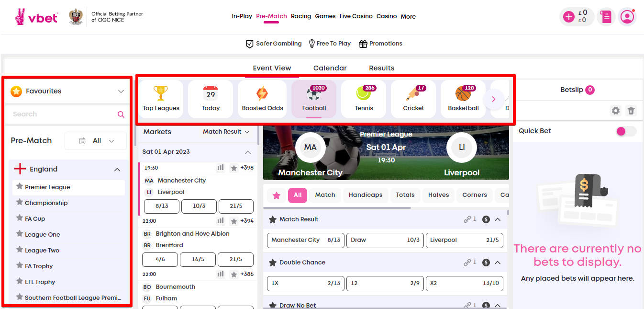This screenshot has width=644, height=309.
Task: Favourite the Manchester City vs Liverpool match
Action: [x=234, y=168]
